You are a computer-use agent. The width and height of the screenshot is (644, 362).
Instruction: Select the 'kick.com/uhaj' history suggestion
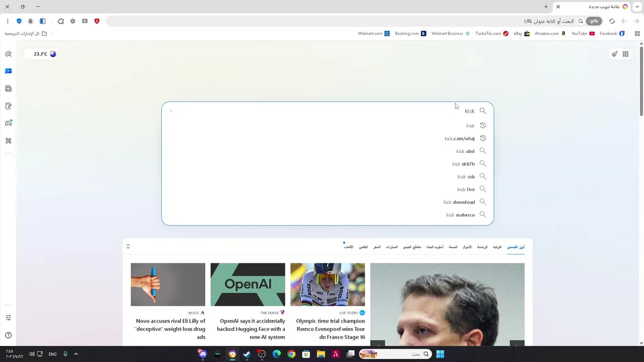[x=328, y=138]
